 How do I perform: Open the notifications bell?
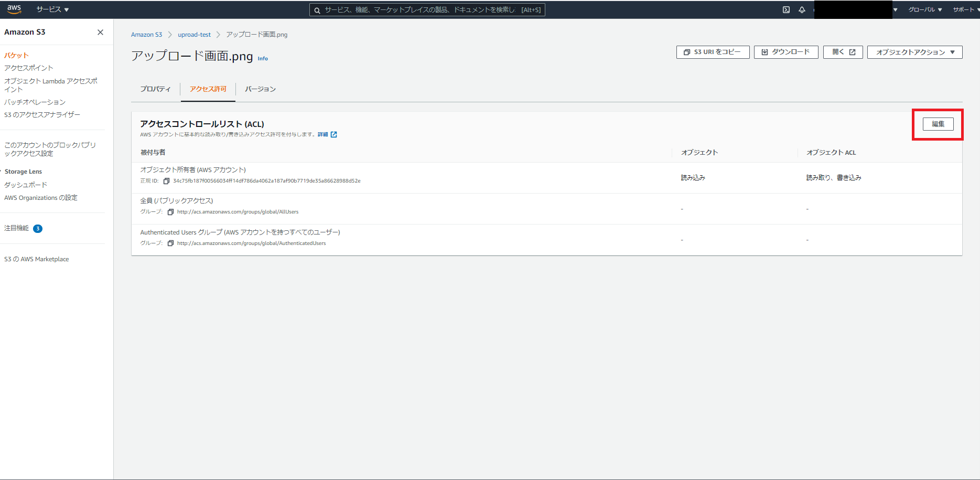click(x=802, y=9)
